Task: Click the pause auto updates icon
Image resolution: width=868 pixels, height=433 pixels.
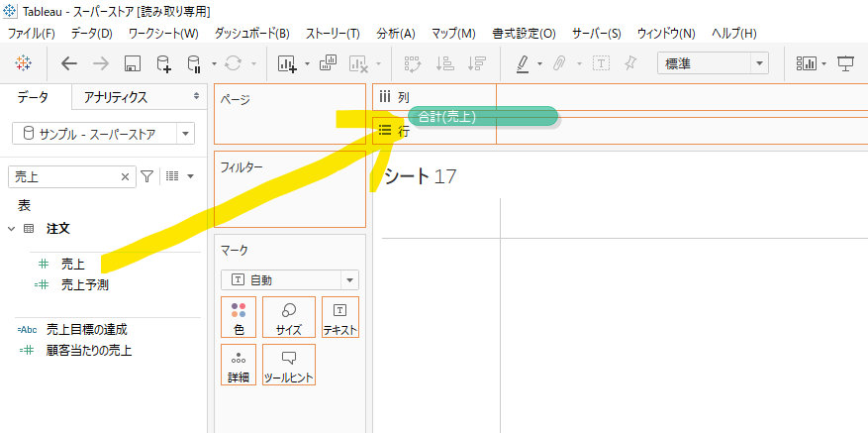Action: tap(194, 63)
